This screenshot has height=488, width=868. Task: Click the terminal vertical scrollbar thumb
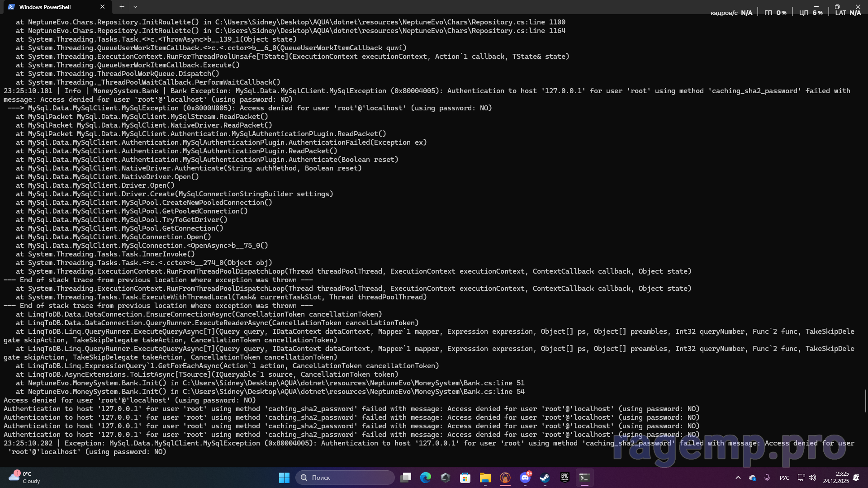[865, 401]
